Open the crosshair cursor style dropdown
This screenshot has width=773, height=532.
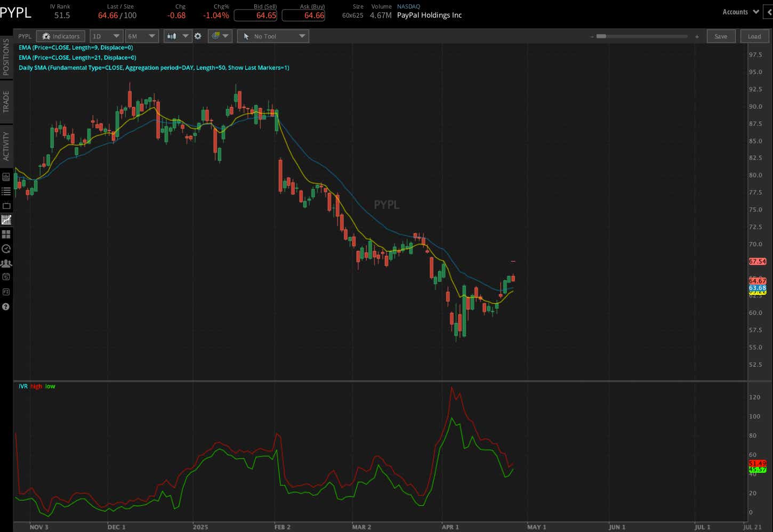(x=220, y=36)
